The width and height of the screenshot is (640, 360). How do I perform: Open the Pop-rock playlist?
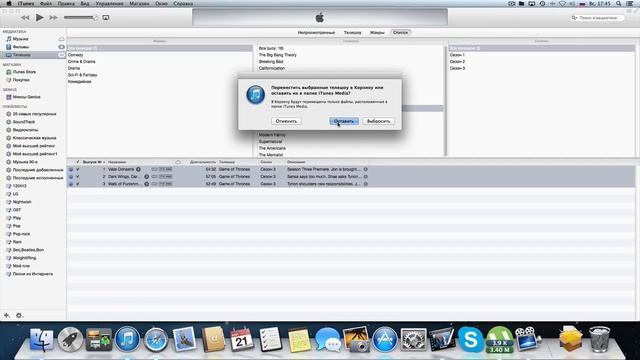(x=21, y=234)
